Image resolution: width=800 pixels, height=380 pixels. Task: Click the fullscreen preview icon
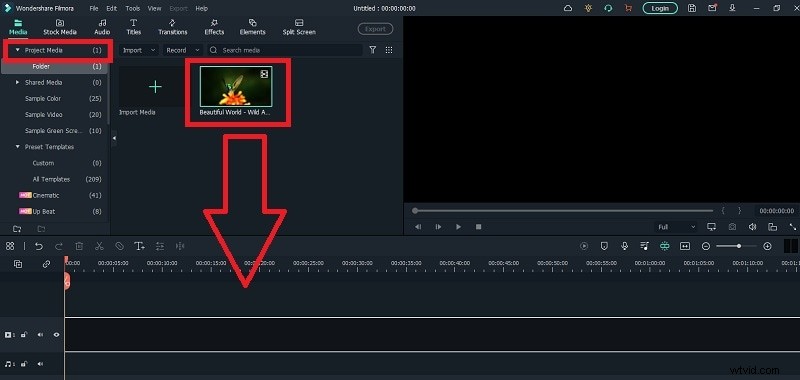[x=792, y=227]
